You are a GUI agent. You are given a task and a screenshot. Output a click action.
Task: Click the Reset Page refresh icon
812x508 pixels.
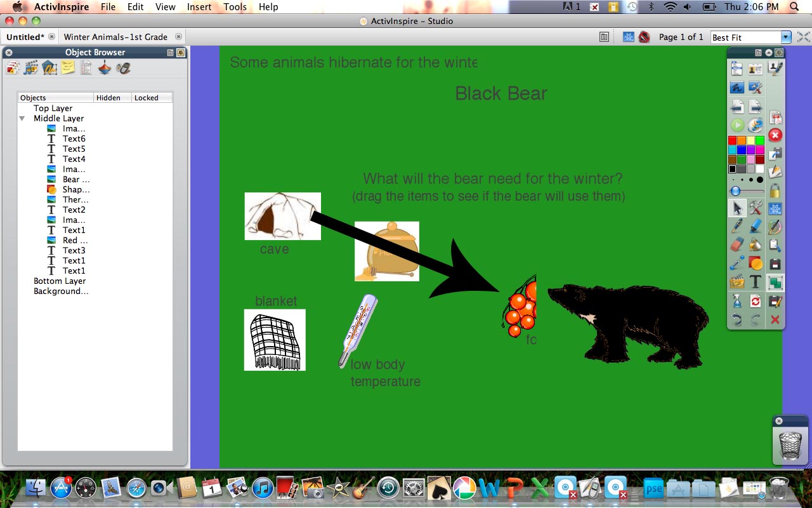coord(754,301)
